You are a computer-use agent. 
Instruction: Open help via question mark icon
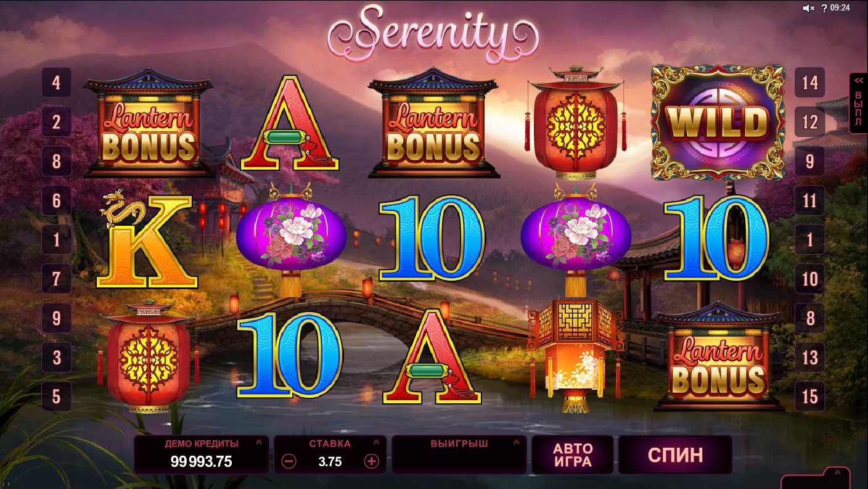tap(824, 8)
